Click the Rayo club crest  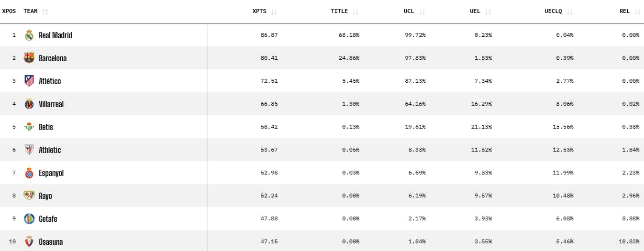coord(29,196)
